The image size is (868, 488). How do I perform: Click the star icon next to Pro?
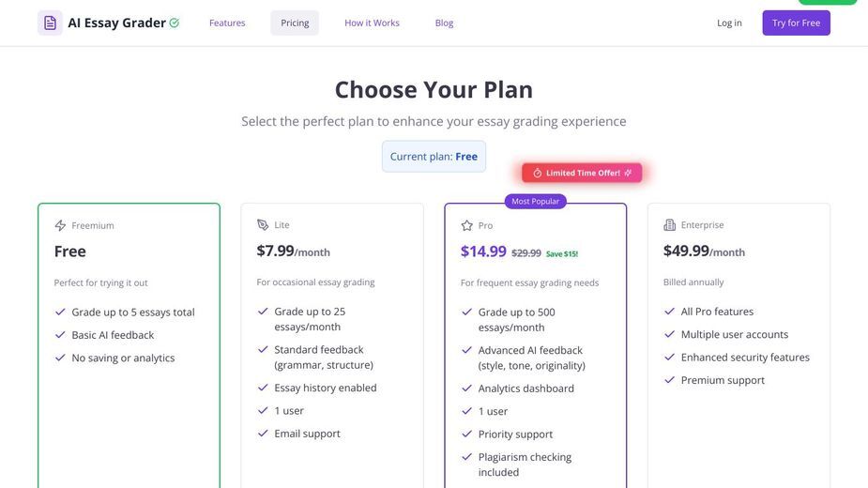point(466,225)
